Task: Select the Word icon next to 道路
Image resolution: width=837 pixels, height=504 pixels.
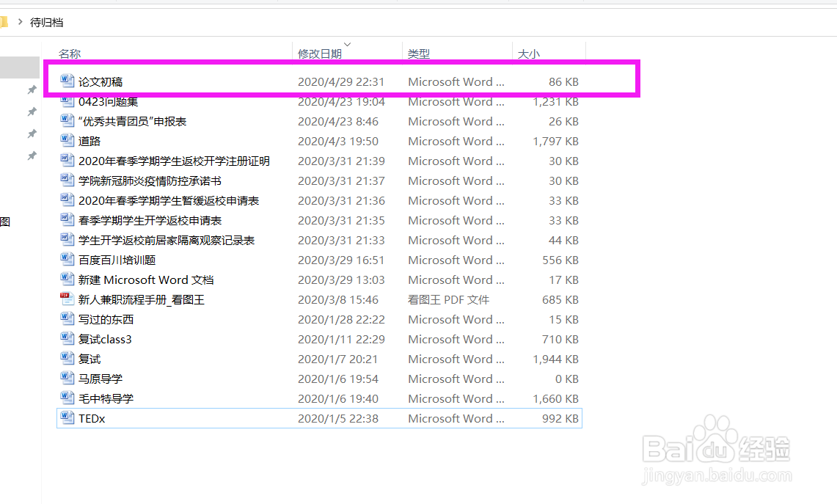Action: pos(67,140)
